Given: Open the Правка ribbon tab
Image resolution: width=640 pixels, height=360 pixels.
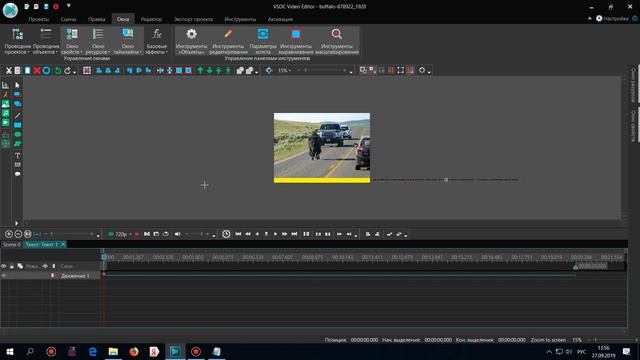Looking at the screenshot, I should [x=96, y=19].
